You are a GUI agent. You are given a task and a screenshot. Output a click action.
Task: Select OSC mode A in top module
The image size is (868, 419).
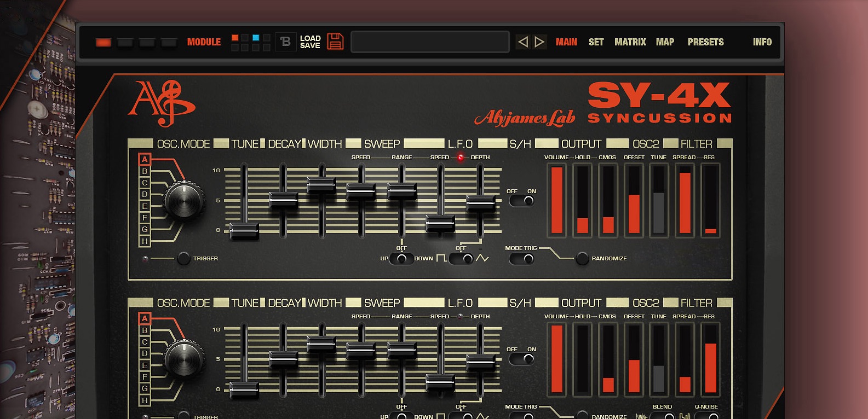[x=145, y=159]
